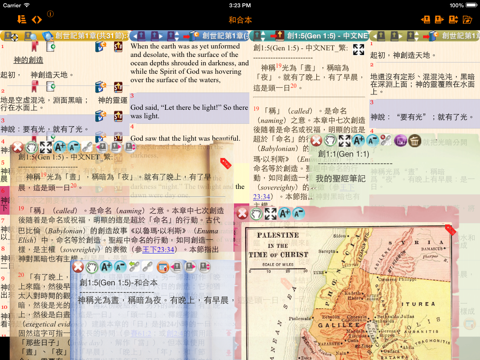Tap the red-arrow book icon in blue panel header
Image resolution: width=480 pixels, height=360 pixels.
tap(192, 36)
